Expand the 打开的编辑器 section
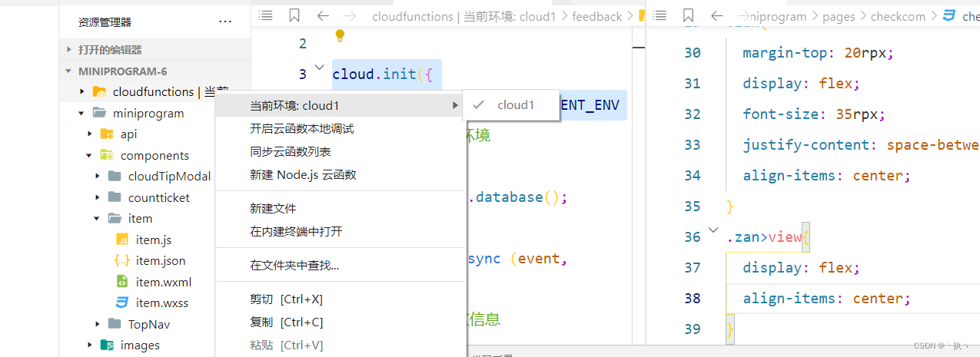Screen dimensions: 980x357 click(69, 50)
